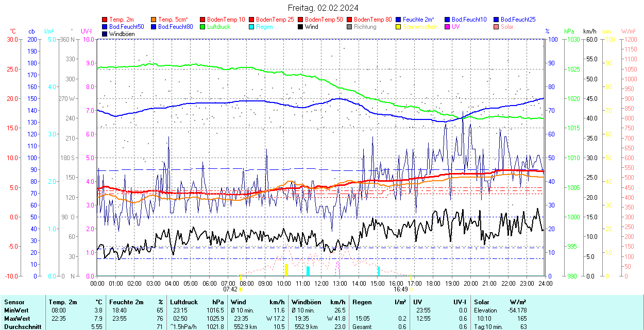Click the orange Temp. 5cm* legend swatch

(154, 20)
